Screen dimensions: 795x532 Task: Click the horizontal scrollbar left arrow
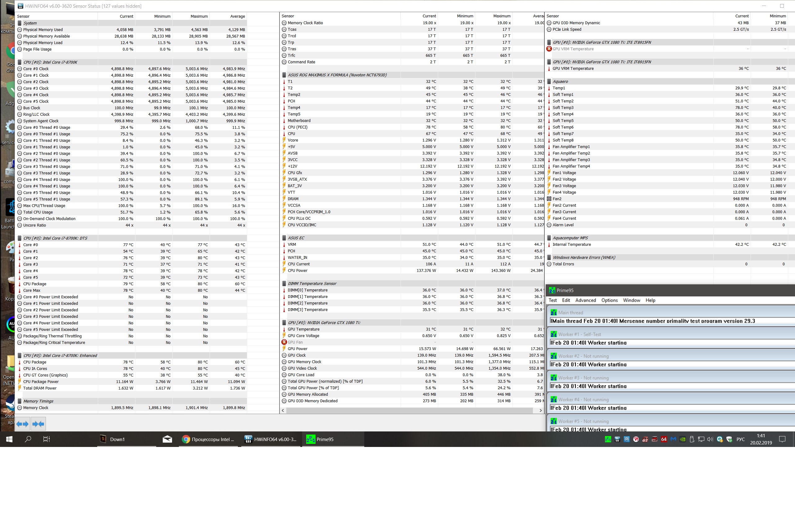[x=283, y=411]
